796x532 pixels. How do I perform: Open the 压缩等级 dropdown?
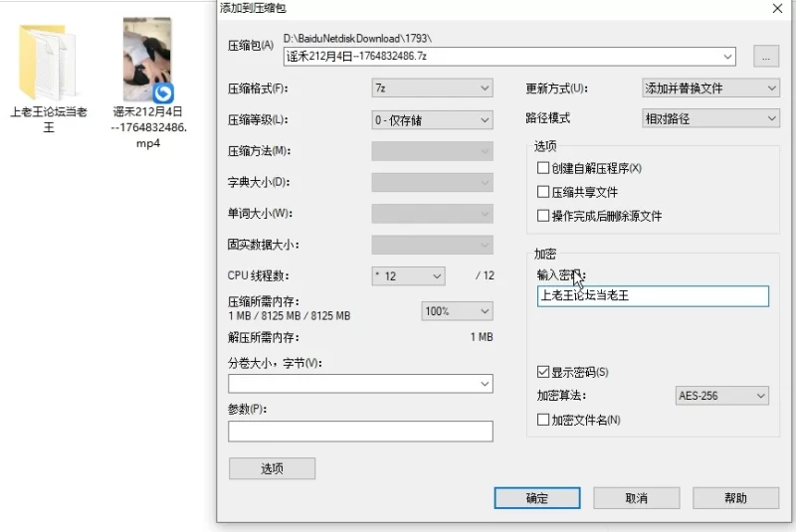click(432, 120)
